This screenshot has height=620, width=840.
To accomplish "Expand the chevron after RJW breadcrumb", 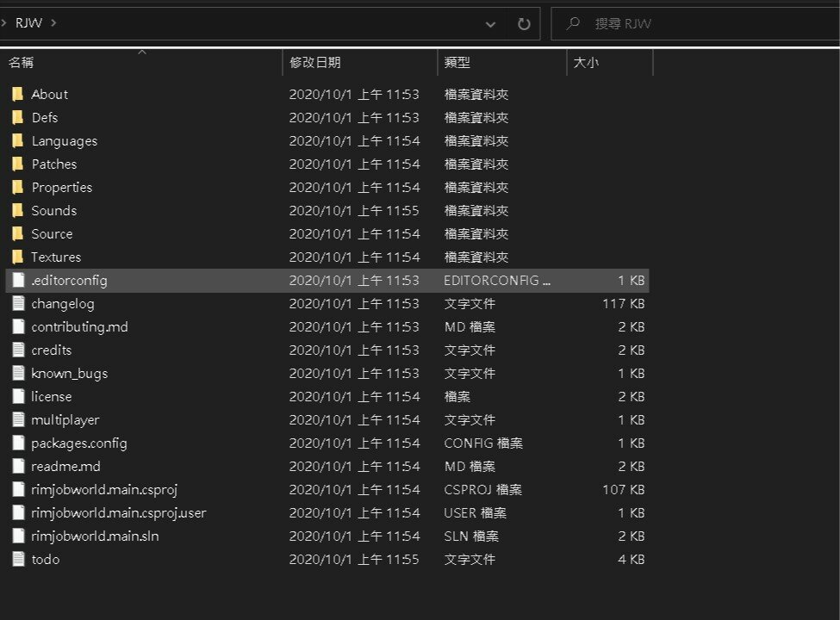I will pos(53,22).
